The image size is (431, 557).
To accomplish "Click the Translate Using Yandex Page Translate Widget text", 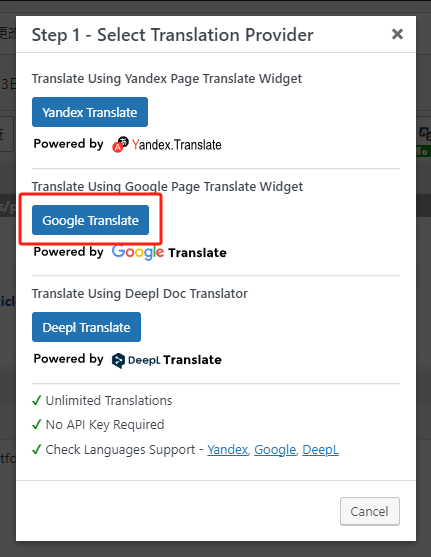I will coord(167,79).
